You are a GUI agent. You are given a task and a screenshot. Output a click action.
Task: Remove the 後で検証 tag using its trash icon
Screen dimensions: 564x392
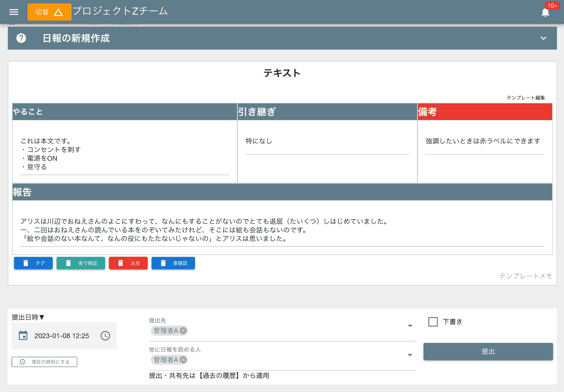click(x=68, y=263)
